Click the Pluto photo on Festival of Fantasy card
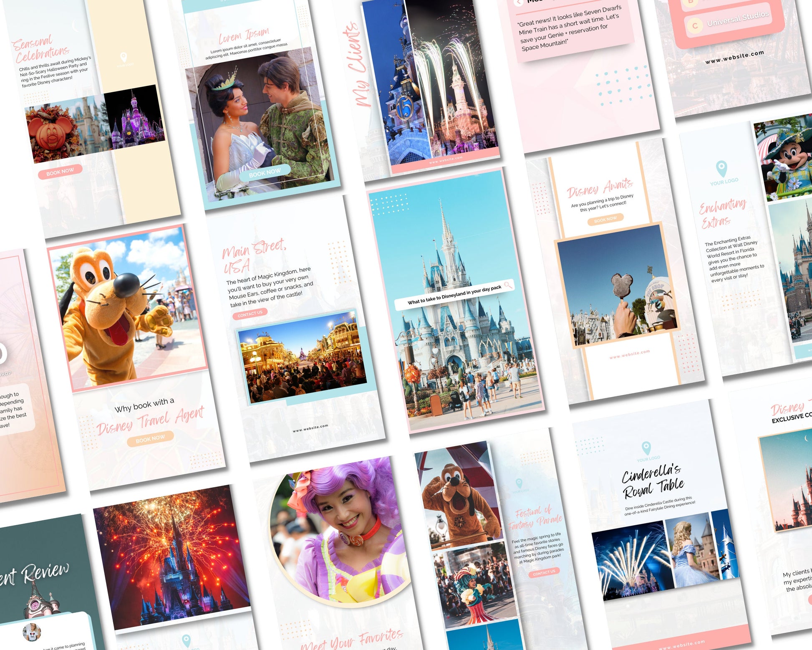The image size is (812, 650). click(x=459, y=496)
